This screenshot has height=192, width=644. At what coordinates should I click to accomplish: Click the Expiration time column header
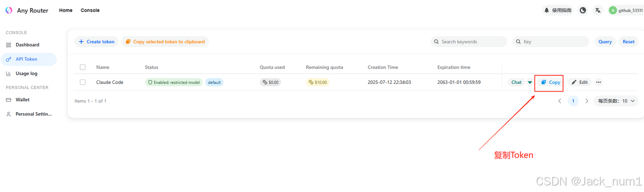[454, 67]
